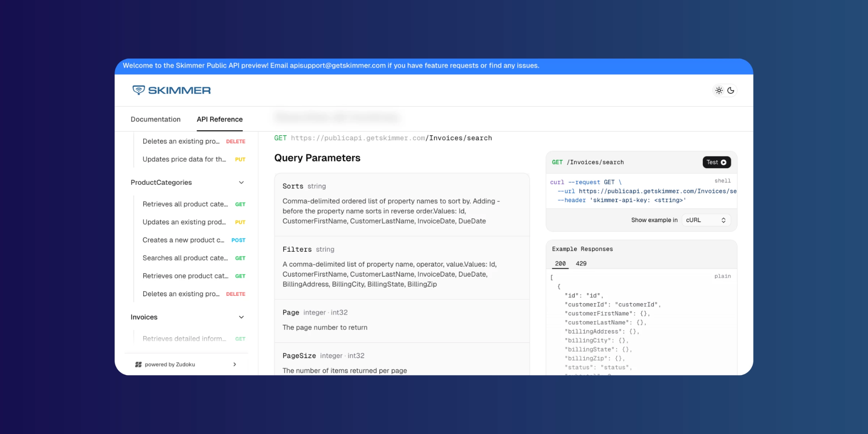
Task: Click the Skimmer logo
Action: click(x=172, y=90)
